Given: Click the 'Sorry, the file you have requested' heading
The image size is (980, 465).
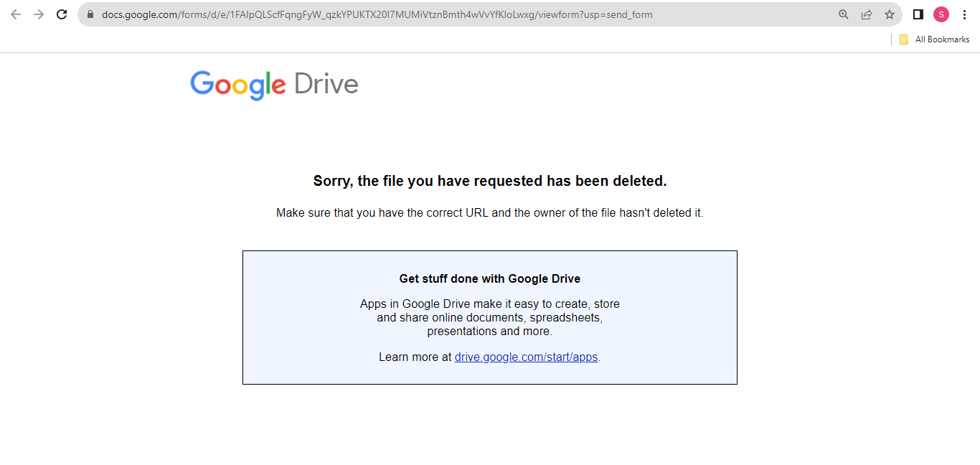Looking at the screenshot, I should point(490,181).
